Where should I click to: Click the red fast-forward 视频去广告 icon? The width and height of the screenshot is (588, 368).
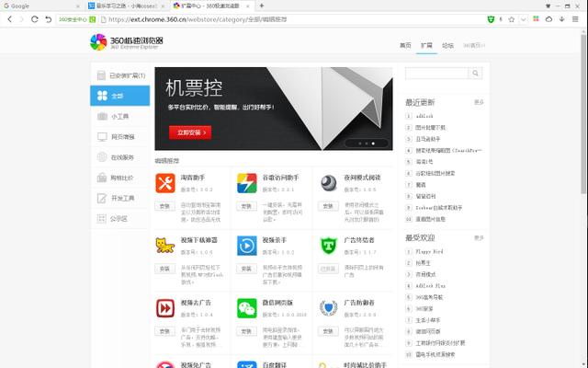tap(165, 308)
